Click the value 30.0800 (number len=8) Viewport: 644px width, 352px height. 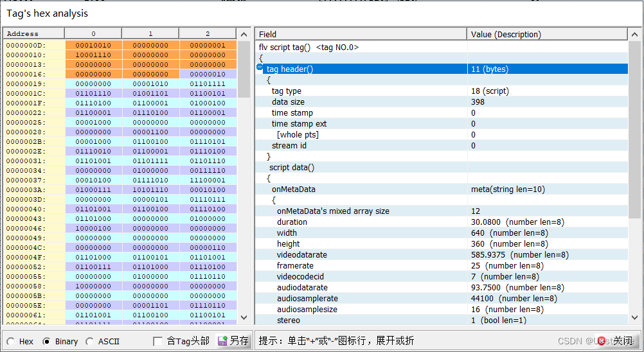517,222
